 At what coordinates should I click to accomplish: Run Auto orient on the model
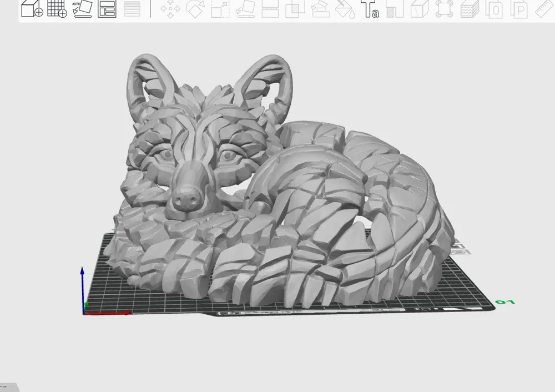(x=82, y=8)
